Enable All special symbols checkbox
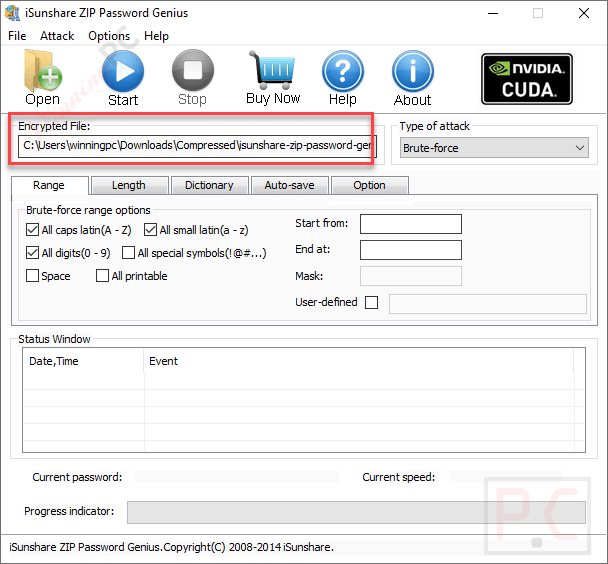Image resolution: width=608 pixels, height=564 pixels. 128,253
